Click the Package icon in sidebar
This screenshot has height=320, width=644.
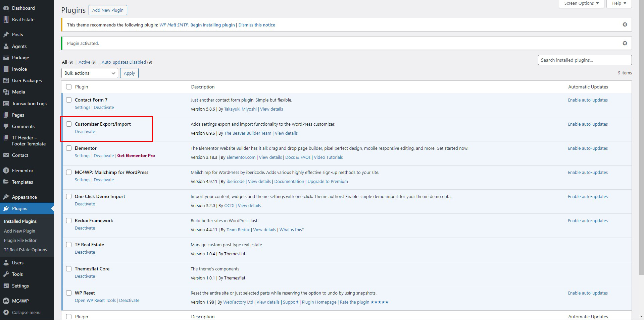pyautogui.click(x=6, y=58)
